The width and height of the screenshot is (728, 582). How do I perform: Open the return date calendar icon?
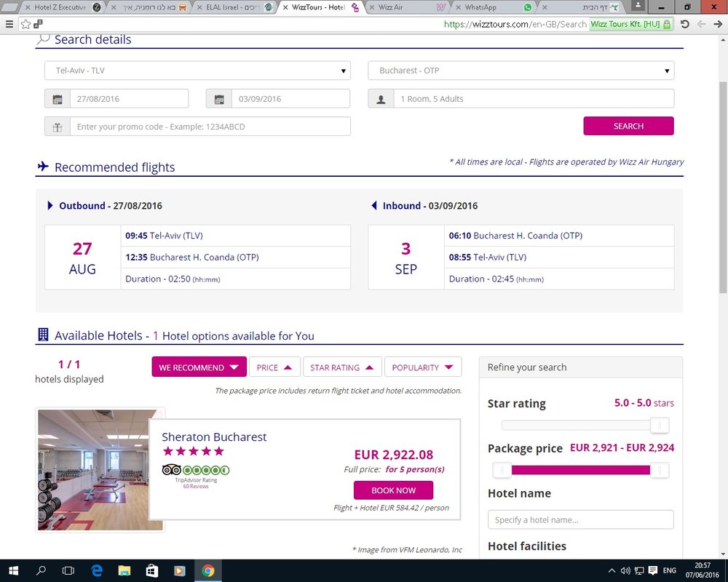point(219,99)
